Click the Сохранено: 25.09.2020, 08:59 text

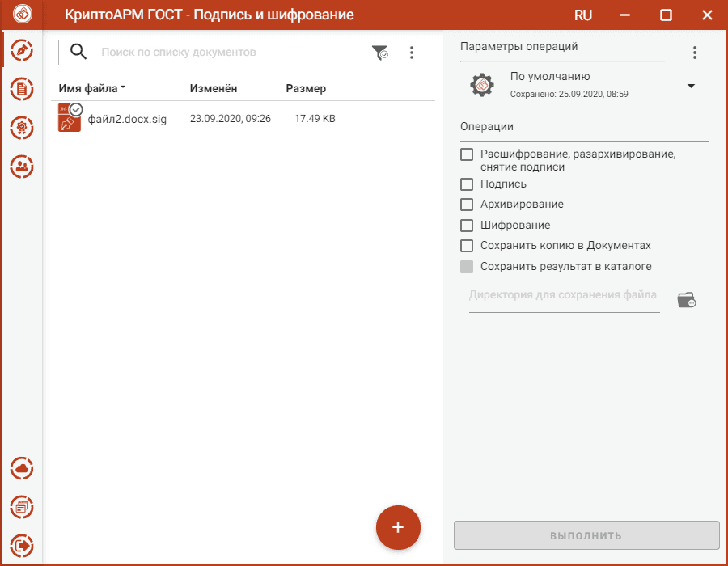coord(569,94)
